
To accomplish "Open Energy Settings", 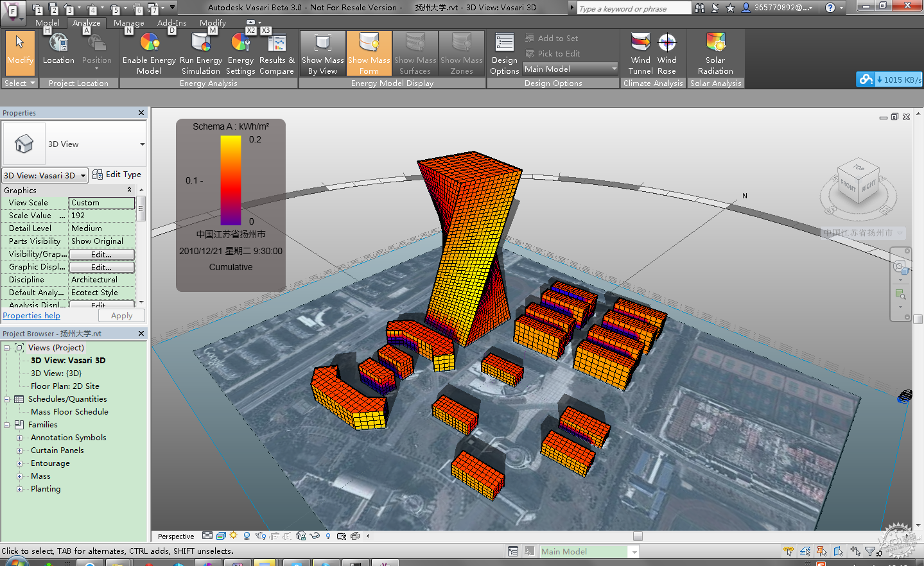I will pyautogui.click(x=241, y=53).
